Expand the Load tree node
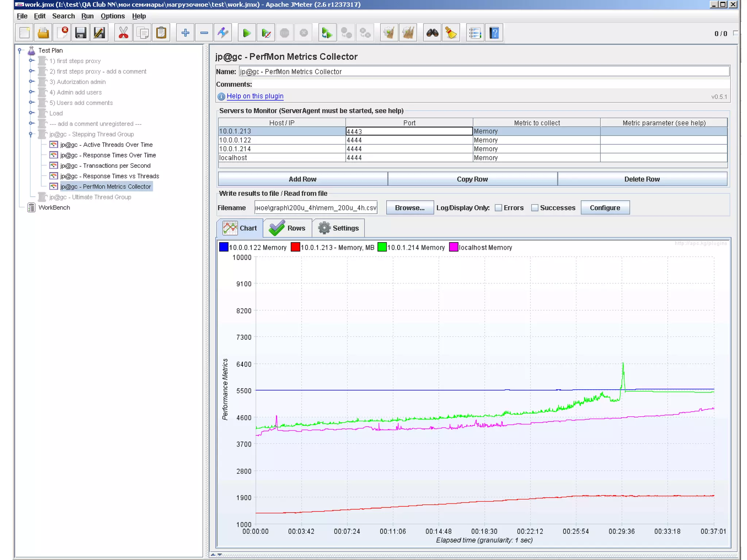The width and height of the screenshot is (747, 560). (31, 113)
